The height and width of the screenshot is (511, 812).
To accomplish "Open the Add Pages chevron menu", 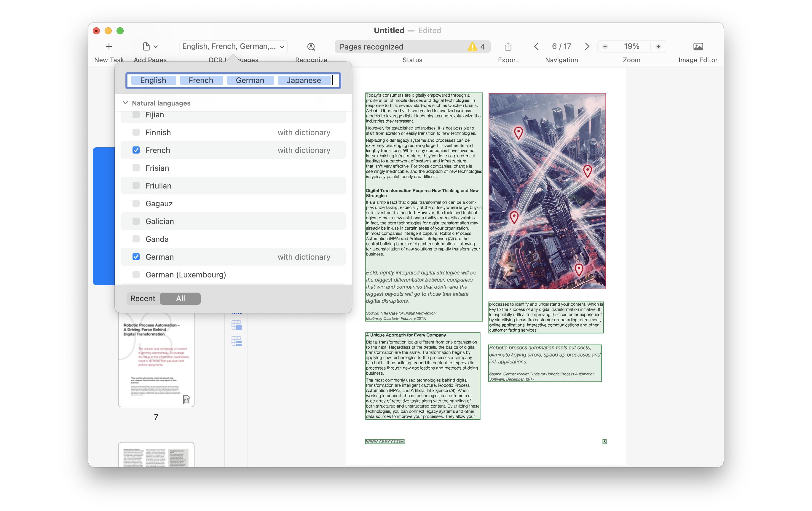I will point(156,47).
